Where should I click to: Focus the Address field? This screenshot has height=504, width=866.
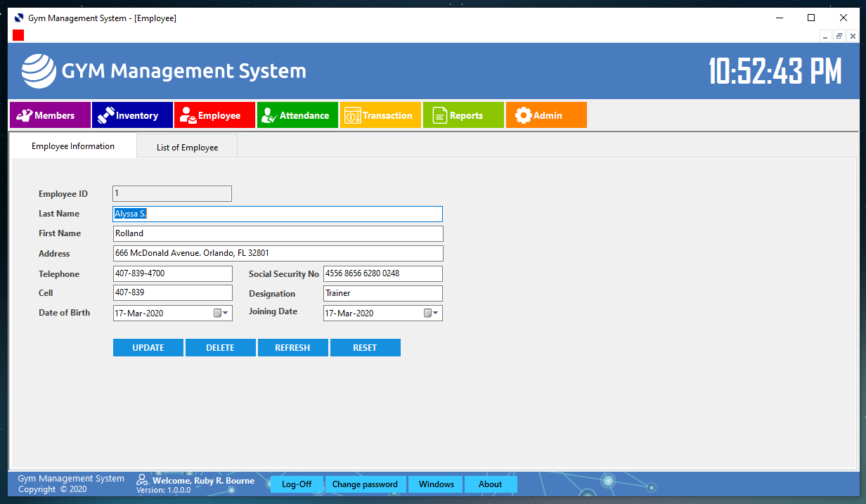coord(278,253)
